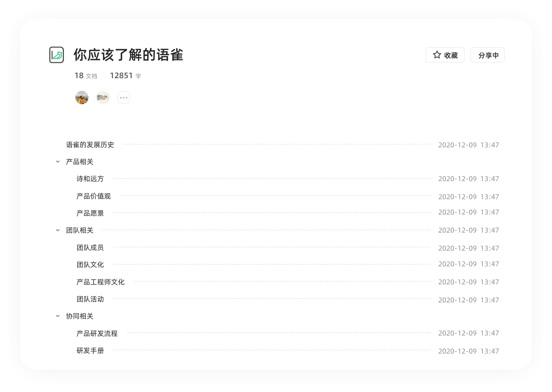Select the 团队相关 tree entry
The height and width of the screenshot is (392, 552).
(x=80, y=230)
